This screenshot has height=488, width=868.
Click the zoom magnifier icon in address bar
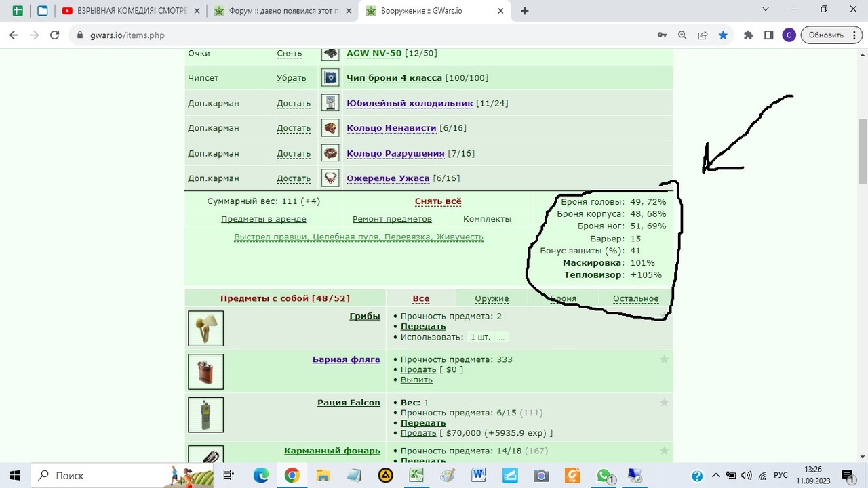[x=682, y=35]
